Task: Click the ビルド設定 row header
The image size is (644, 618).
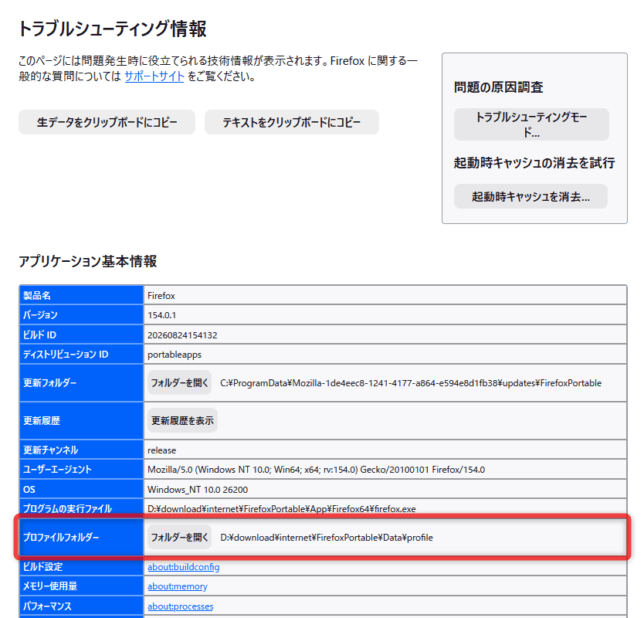Action: (x=81, y=567)
